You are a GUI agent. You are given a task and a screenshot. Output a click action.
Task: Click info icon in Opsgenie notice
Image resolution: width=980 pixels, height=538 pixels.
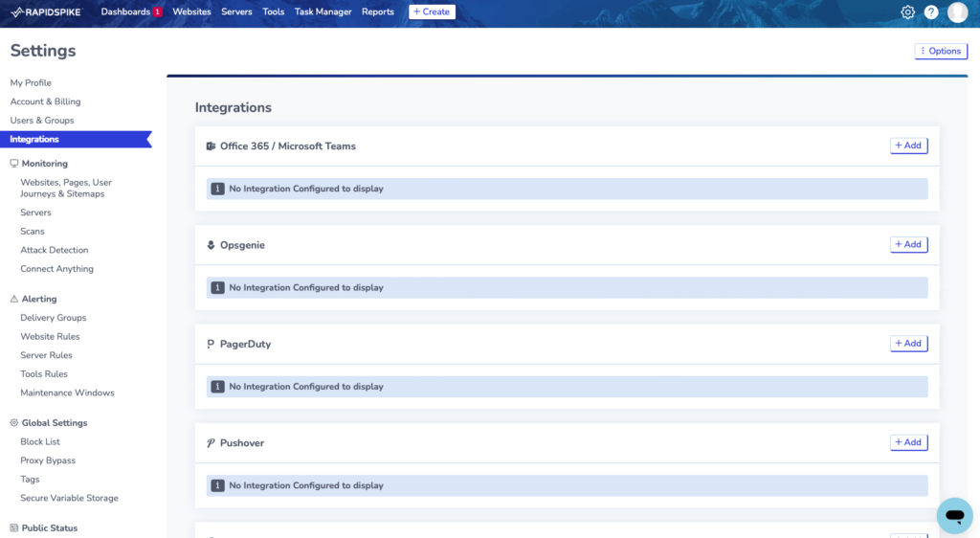[217, 287]
